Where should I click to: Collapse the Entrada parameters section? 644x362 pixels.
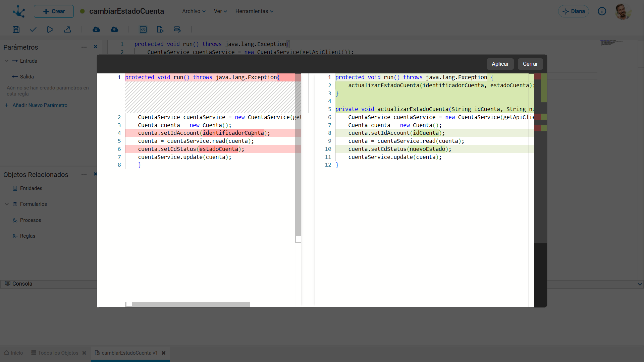coord(7,61)
